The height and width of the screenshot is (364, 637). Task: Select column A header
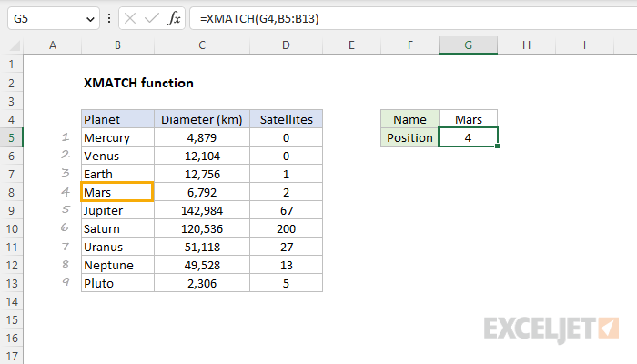click(53, 45)
